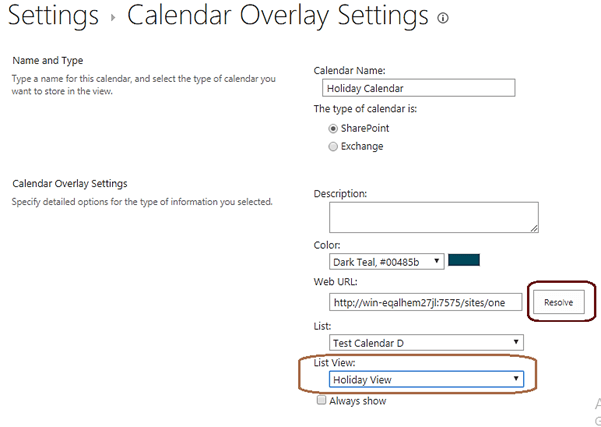601x427 pixels.
Task: Click the breadcrumb arrow after Settings
Action: point(113,19)
